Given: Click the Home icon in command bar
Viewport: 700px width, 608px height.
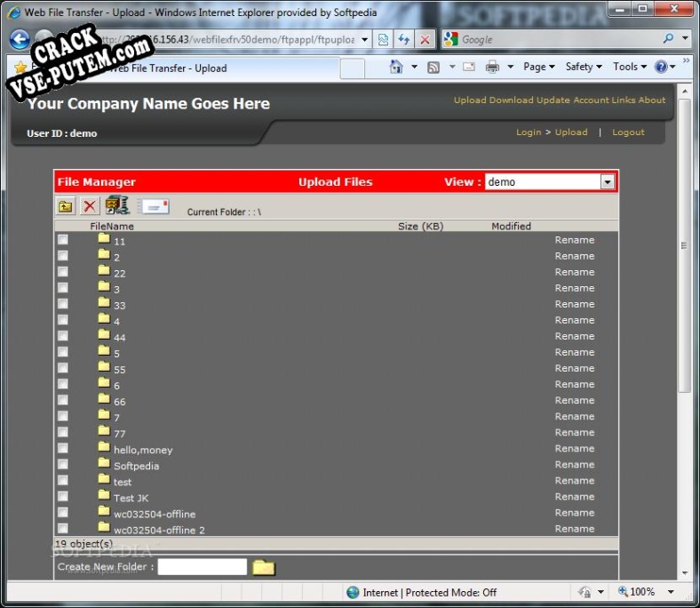Looking at the screenshot, I should [x=396, y=67].
